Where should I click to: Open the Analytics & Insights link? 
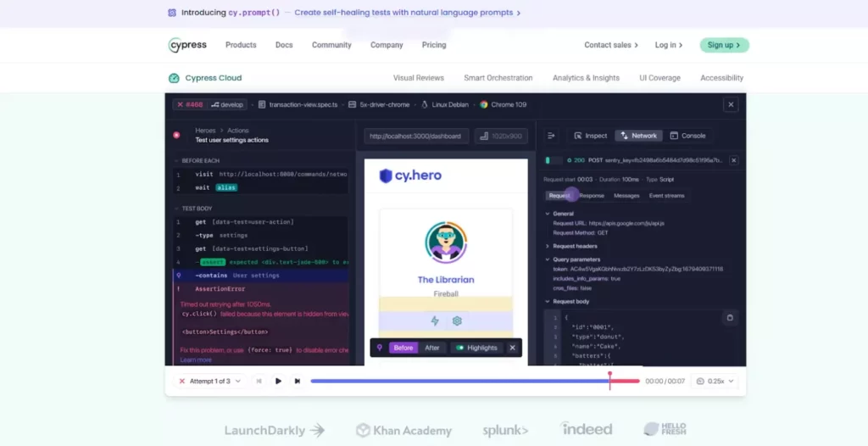(x=586, y=78)
